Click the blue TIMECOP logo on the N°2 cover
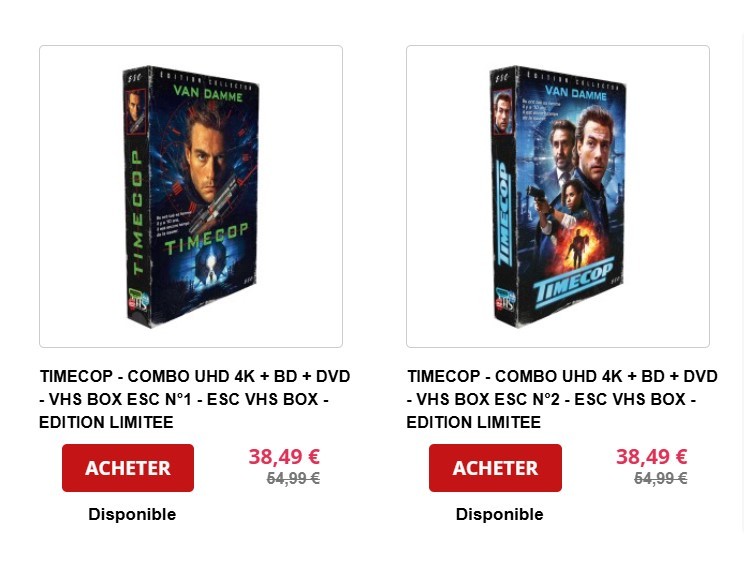The image size is (744, 563). (x=573, y=280)
